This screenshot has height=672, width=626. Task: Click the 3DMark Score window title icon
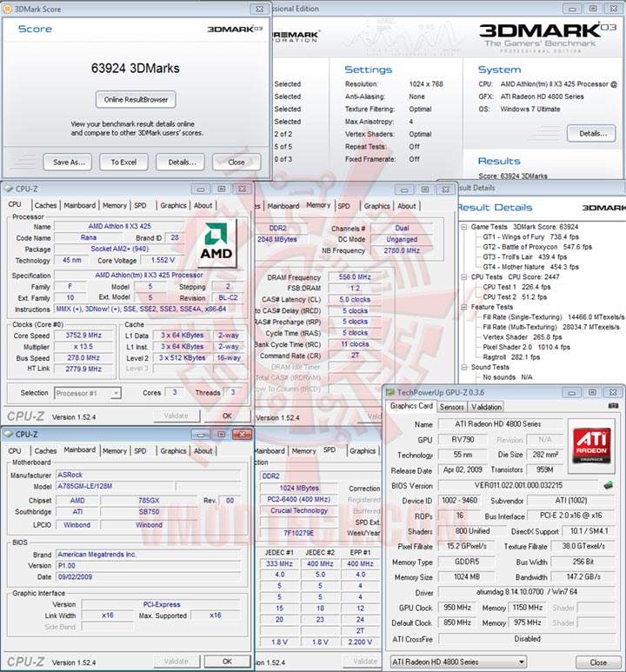click(x=7, y=9)
